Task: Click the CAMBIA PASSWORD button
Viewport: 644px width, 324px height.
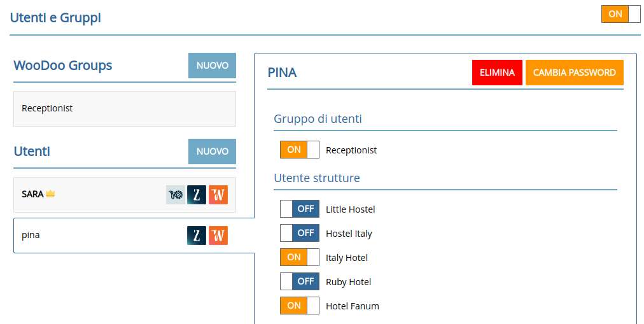Action: pos(574,73)
